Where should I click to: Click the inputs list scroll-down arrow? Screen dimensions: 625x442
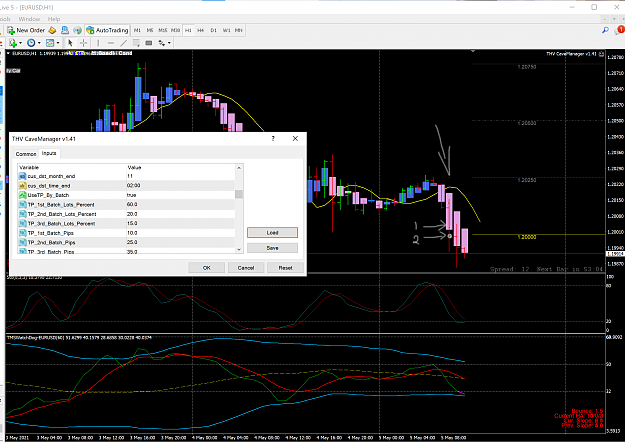(x=239, y=249)
